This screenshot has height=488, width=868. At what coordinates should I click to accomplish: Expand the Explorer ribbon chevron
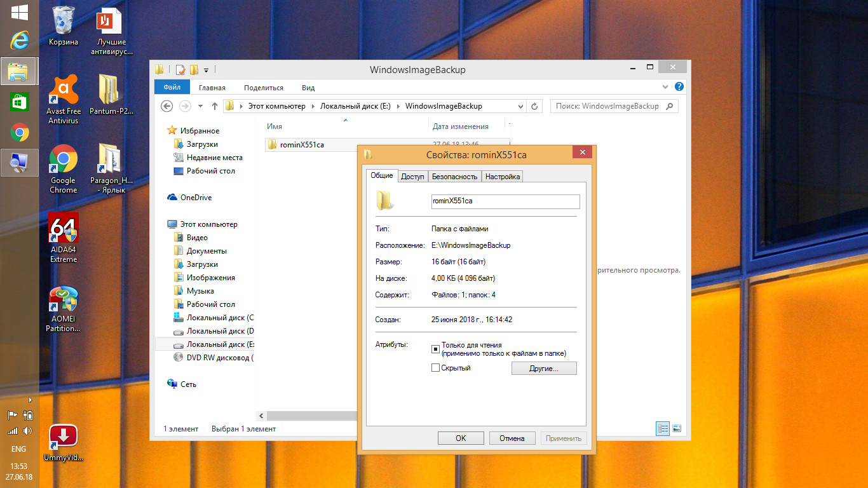665,87
